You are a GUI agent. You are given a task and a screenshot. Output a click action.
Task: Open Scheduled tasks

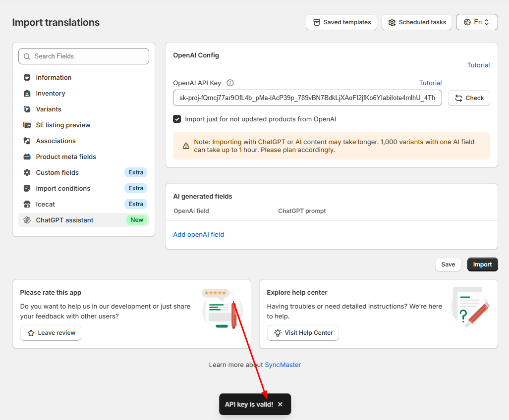click(x=416, y=22)
